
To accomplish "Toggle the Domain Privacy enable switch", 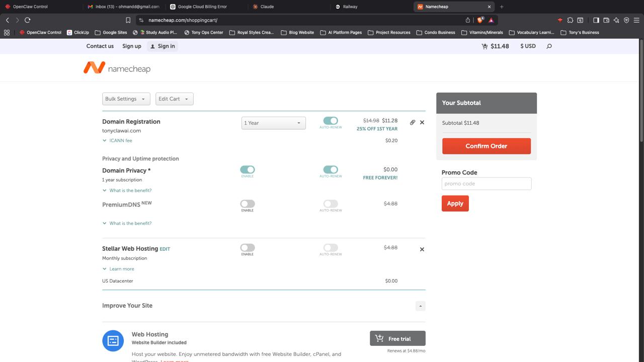I will (x=247, y=170).
